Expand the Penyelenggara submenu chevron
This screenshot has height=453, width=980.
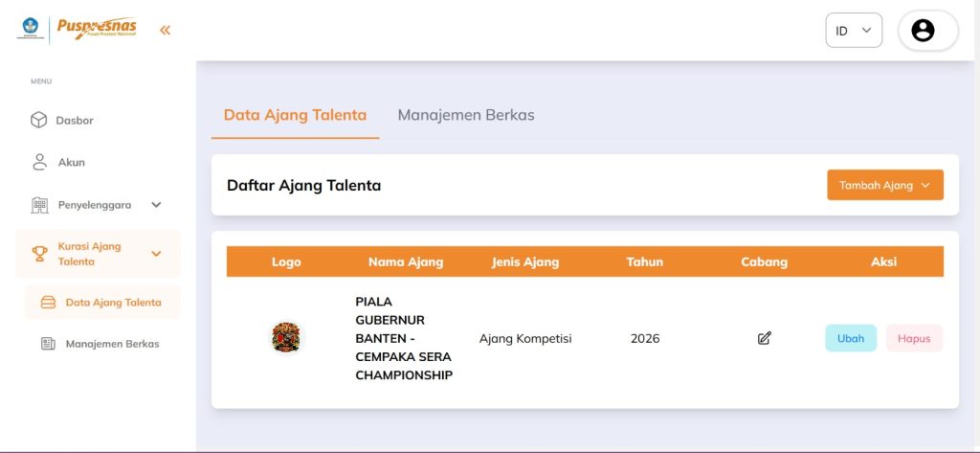156,204
